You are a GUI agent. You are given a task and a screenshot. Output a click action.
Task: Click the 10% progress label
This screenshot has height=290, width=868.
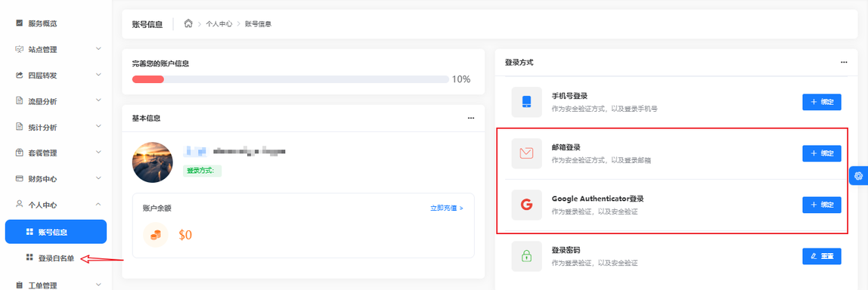point(461,79)
